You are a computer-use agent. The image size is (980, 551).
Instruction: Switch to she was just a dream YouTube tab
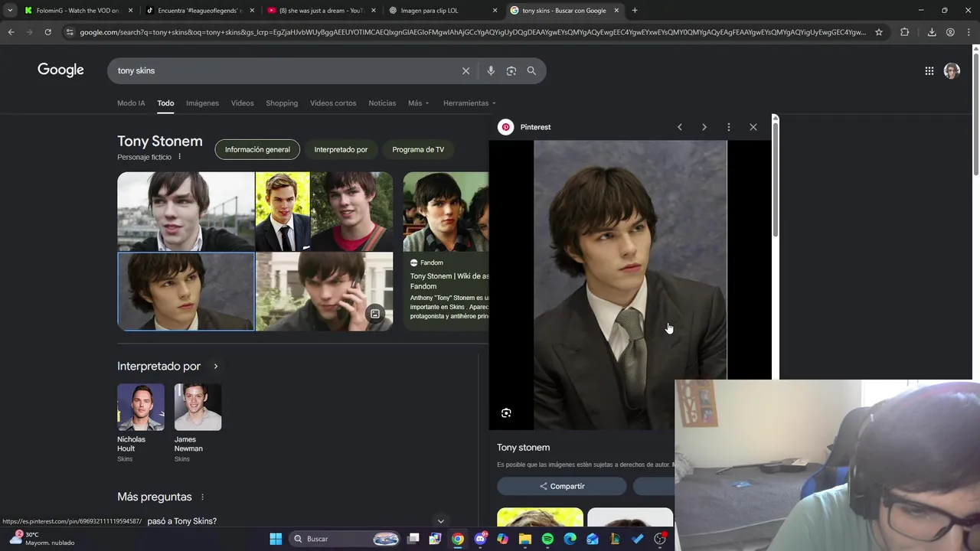(321, 11)
